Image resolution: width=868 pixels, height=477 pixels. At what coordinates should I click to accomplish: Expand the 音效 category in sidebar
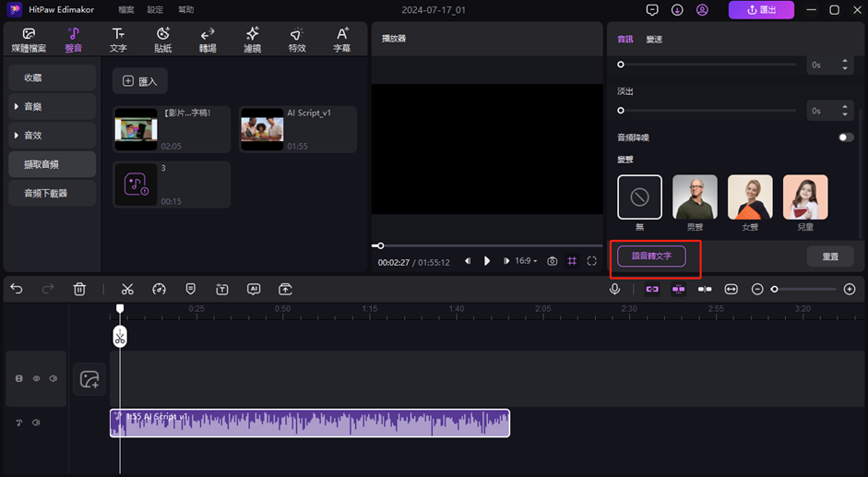click(51, 136)
